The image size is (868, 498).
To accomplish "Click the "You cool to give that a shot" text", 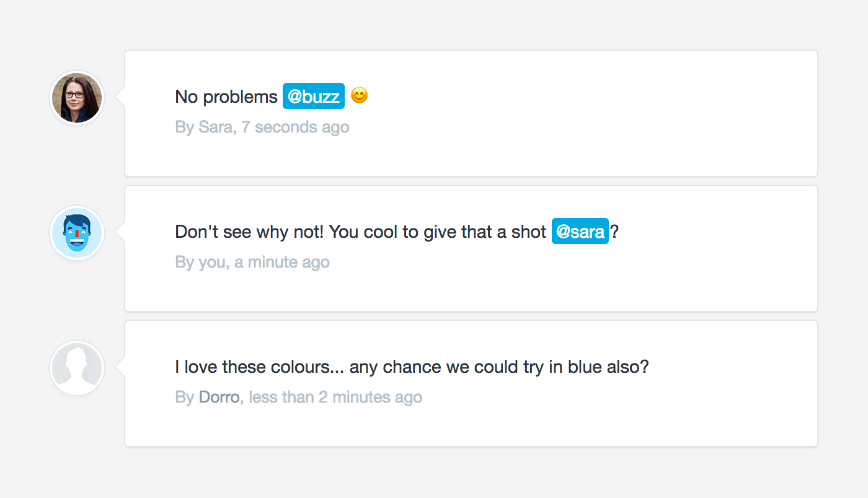I will [x=437, y=232].
